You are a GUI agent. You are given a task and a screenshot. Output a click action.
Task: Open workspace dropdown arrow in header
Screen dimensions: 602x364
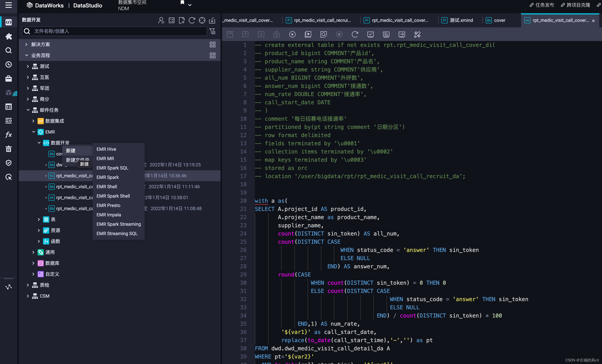point(190,5)
